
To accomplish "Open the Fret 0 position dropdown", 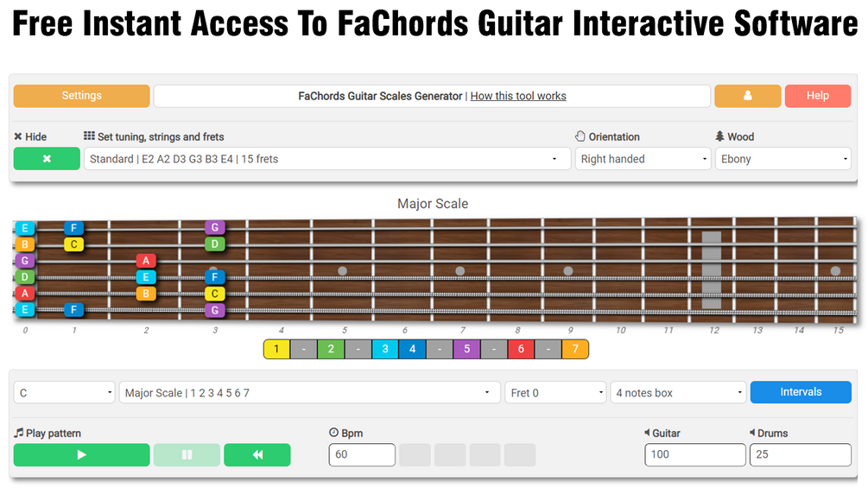I will pos(555,393).
